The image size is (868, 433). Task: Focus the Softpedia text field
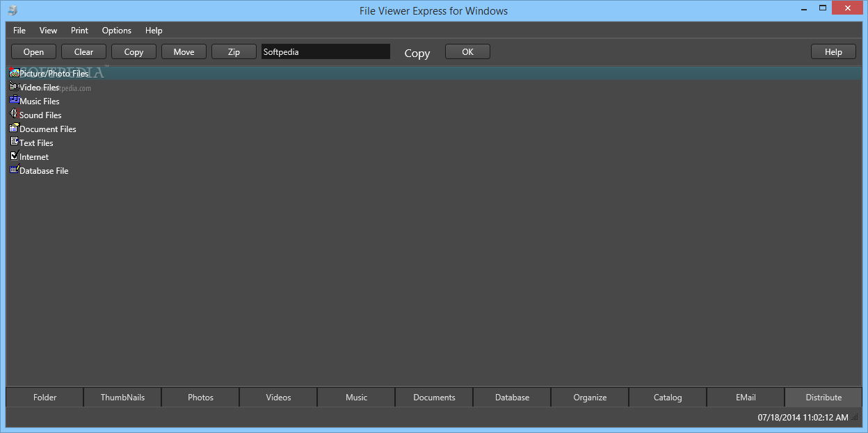click(325, 51)
